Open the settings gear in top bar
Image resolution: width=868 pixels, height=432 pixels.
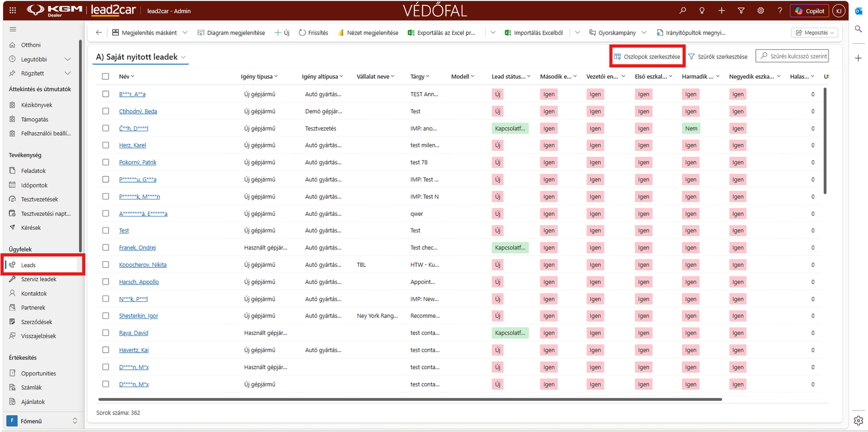pos(761,10)
